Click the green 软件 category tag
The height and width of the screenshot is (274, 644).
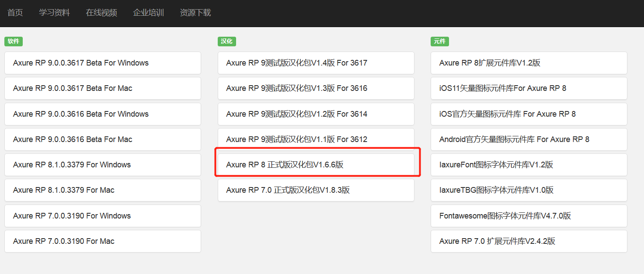(x=14, y=42)
